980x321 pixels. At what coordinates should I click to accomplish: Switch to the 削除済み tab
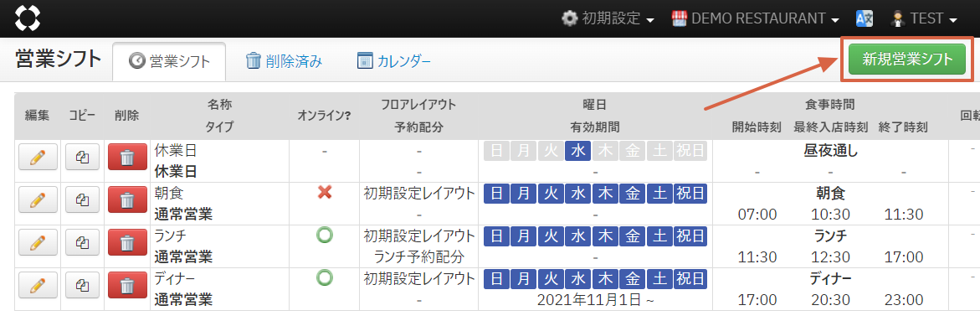pos(284,60)
